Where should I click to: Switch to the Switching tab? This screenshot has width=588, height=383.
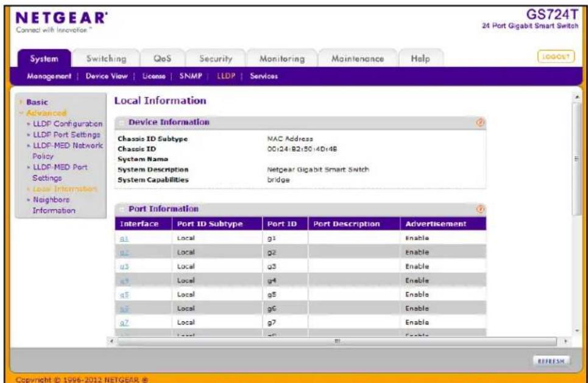click(106, 59)
